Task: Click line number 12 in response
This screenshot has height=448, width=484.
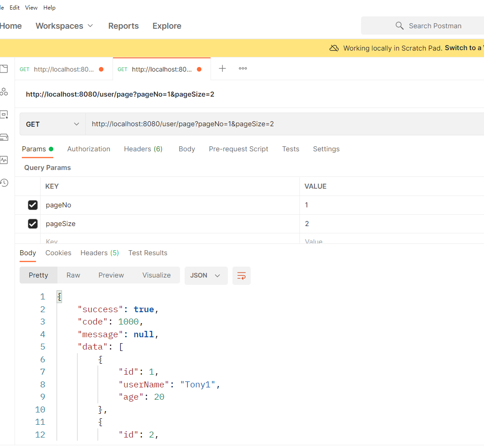Action: coord(40,435)
